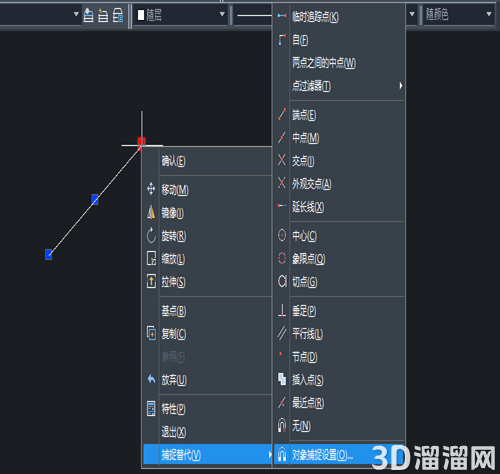Click the From (自) snap icon

[282, 39]
